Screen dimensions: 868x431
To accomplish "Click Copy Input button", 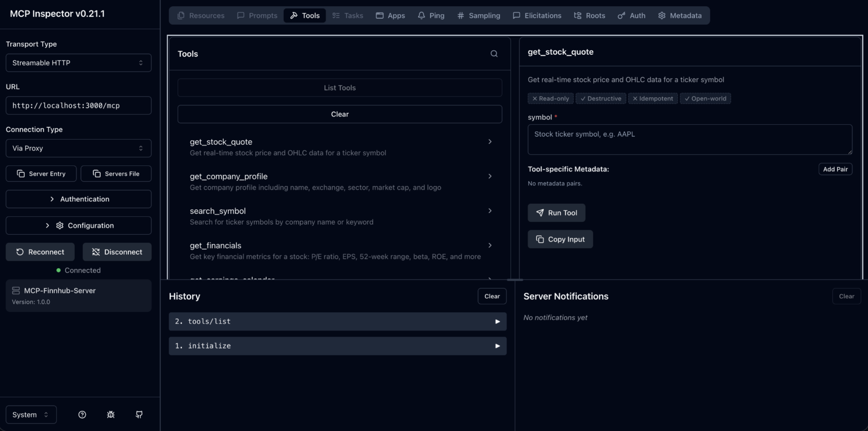I will point(560,239).
